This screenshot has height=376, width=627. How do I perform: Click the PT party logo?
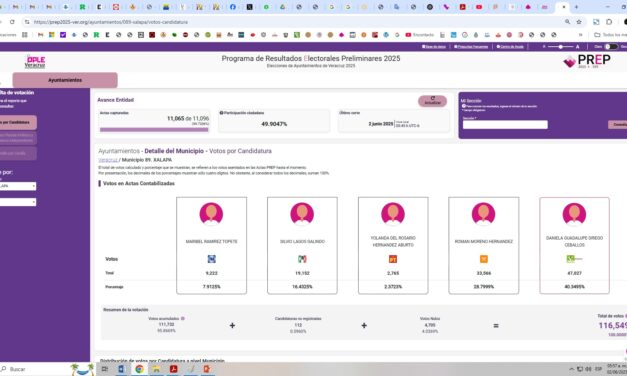pyautogui.click(x=393, y=259)
